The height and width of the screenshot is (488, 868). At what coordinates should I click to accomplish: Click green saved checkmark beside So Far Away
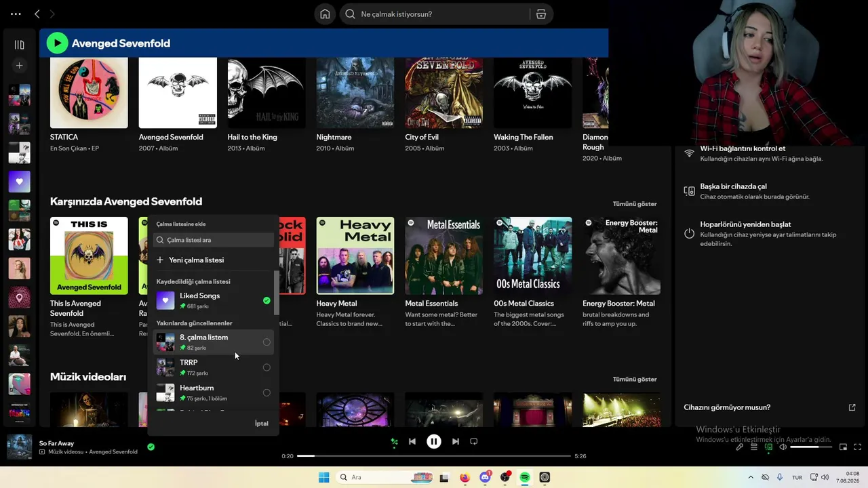(x=151, y=447)
